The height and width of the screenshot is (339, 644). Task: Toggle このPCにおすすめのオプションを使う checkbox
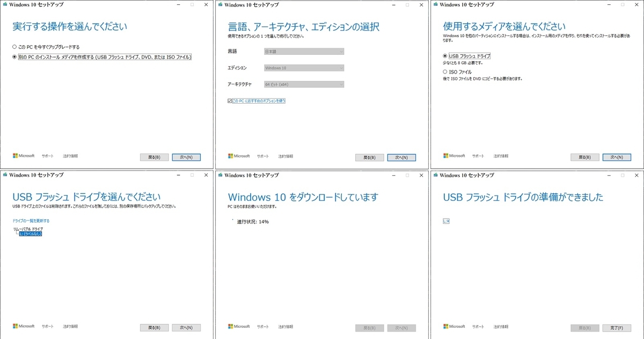coord(230,100)
